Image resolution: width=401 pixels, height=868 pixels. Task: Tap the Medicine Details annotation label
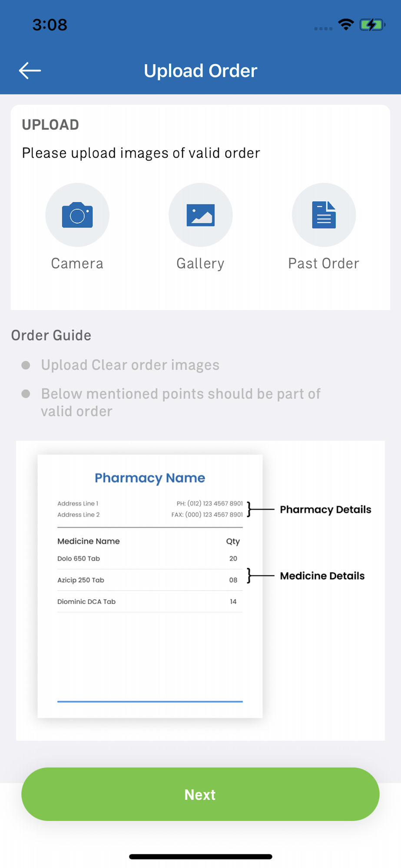[322, 576]
